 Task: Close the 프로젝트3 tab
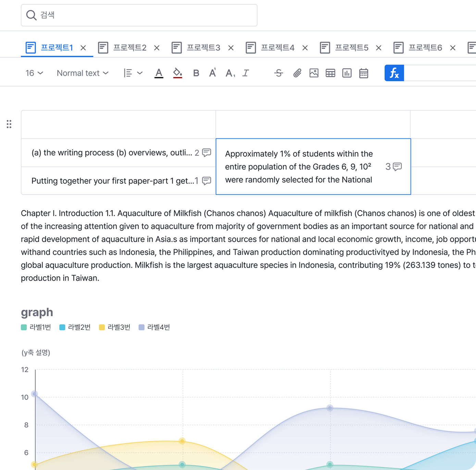point(231,48)
